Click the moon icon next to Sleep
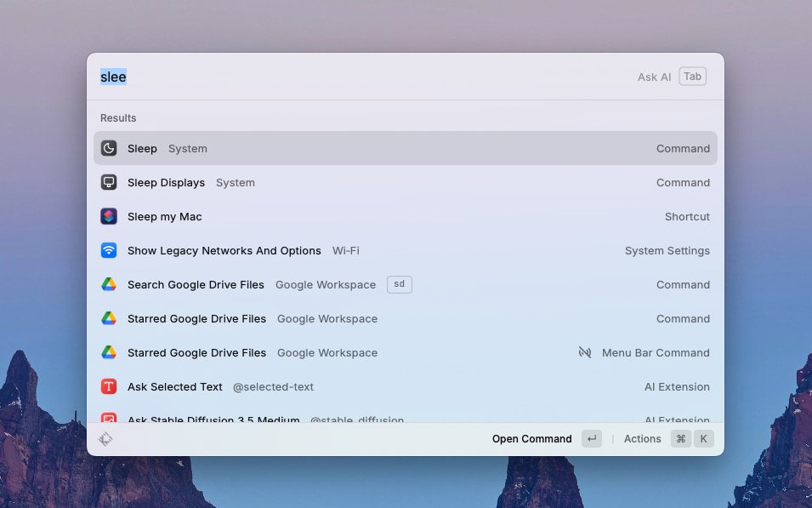The image size is (812, 508). coord(109,148)
